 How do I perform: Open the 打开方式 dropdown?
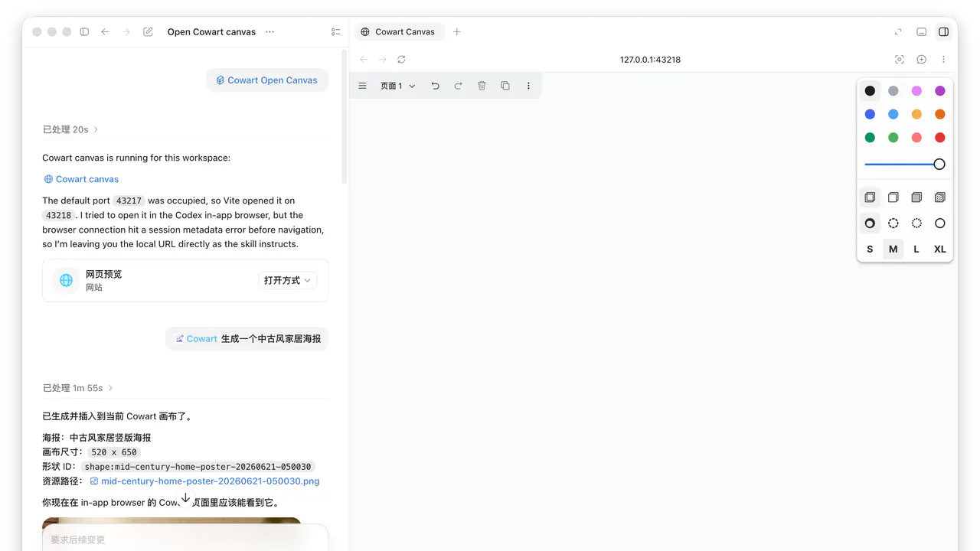pyautogui.click(x=287, y=280)
